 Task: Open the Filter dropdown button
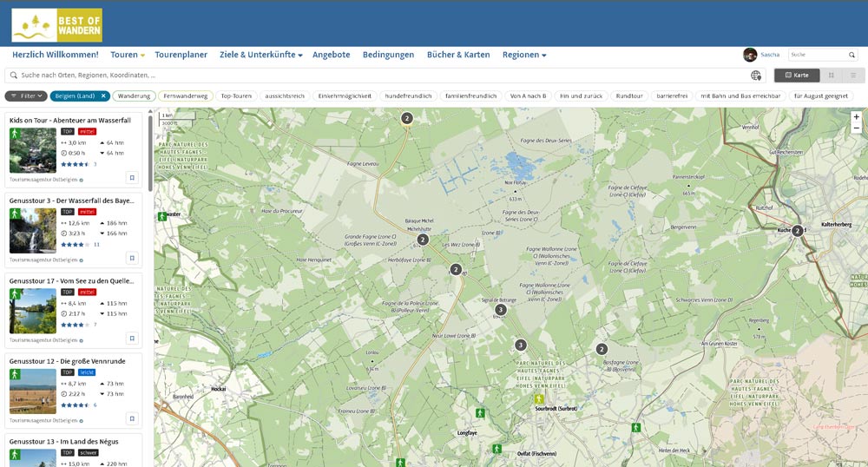26,95
